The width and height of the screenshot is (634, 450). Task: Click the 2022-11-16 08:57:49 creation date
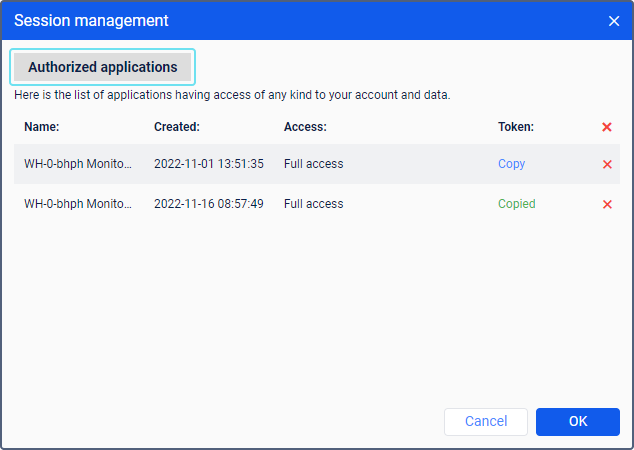coord(209,204)
